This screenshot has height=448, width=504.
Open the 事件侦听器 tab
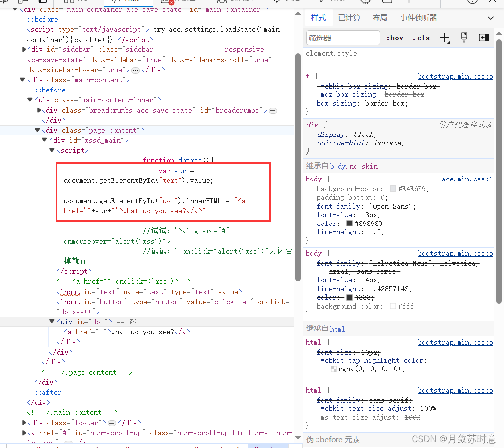418,18
